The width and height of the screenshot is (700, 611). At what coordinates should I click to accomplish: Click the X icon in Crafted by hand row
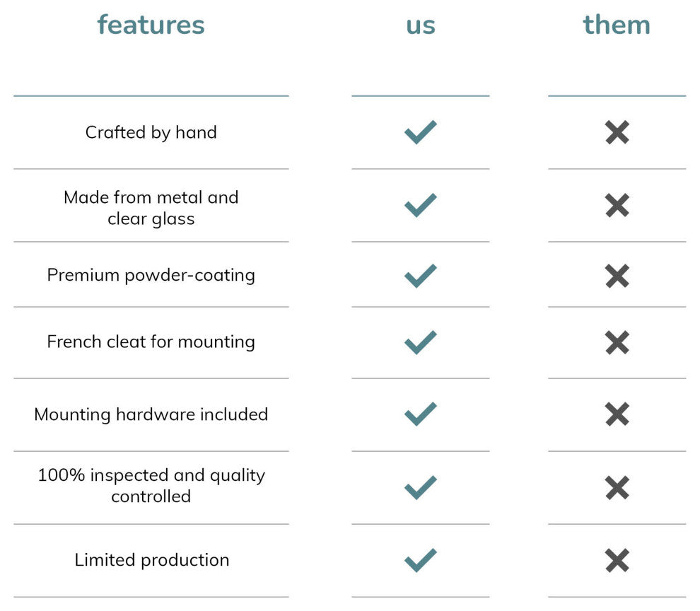[617, 132]
